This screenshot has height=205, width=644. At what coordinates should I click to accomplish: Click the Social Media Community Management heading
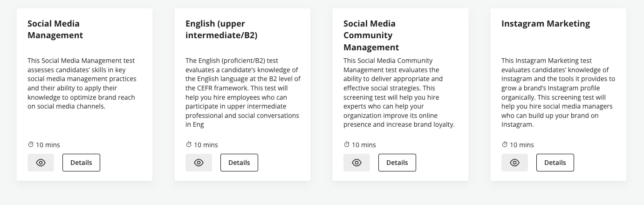point(371,35)
